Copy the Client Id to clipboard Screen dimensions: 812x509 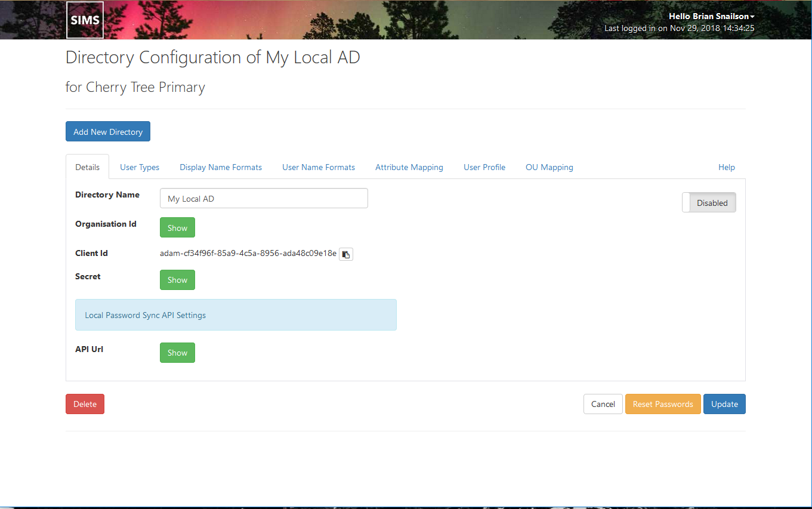coord(346,254)
